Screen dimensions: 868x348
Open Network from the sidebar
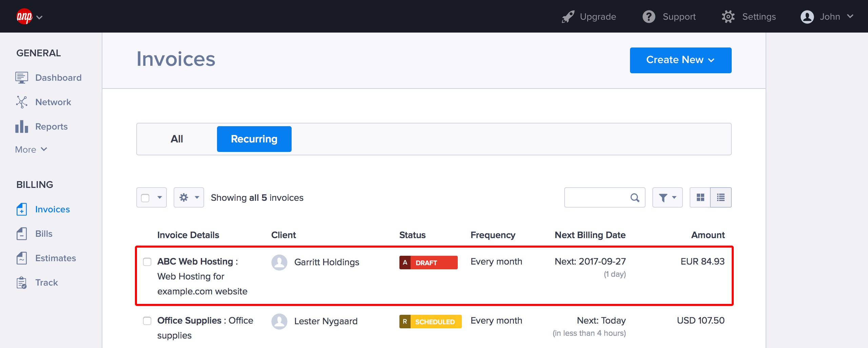(x=53, y=102)
